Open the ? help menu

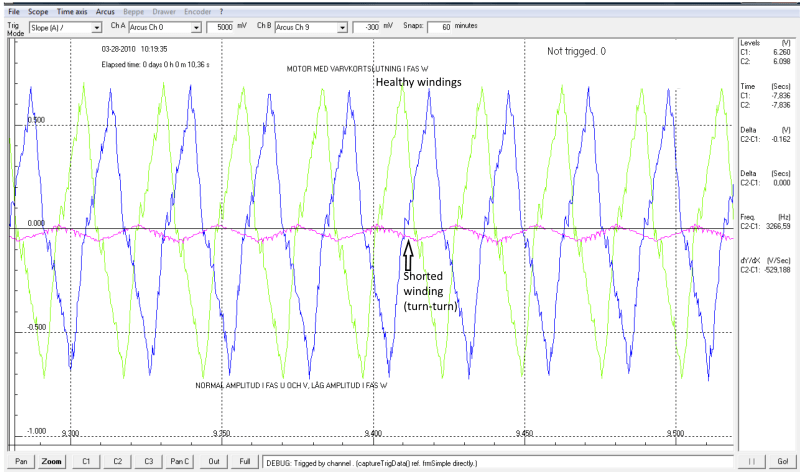pos(221,11)
